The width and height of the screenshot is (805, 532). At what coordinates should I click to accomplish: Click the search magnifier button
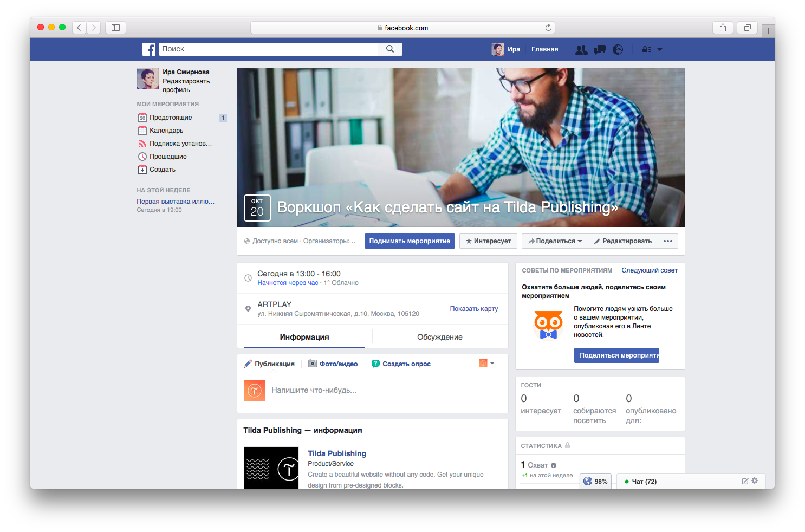pyautogui.click(x=390, y=49)
